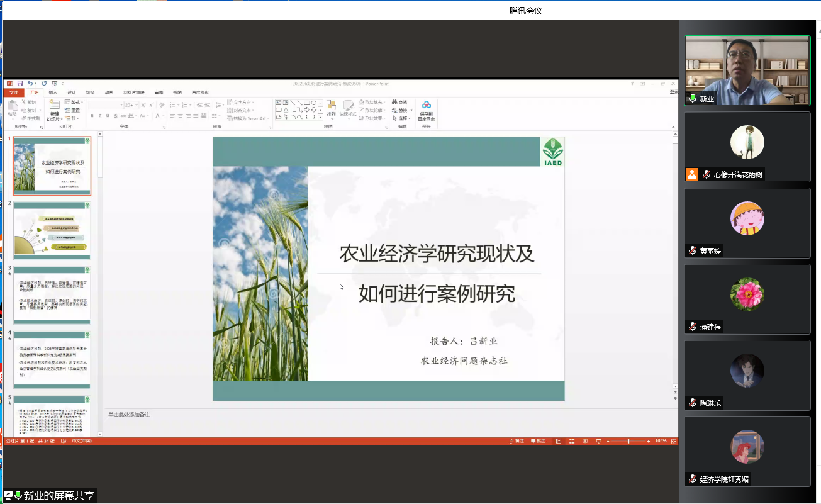Switch to slide sorter view icon

coord(571,441)
